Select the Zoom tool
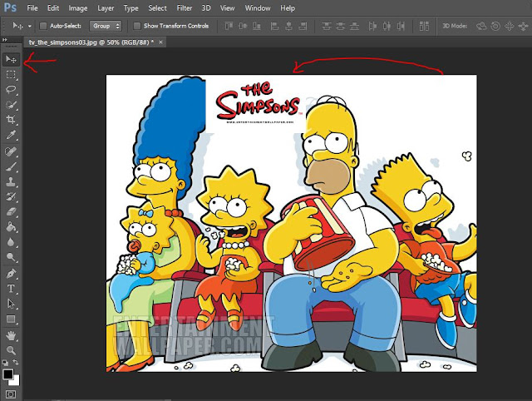This screenshot has width=532, height=401. coord(11,350)
